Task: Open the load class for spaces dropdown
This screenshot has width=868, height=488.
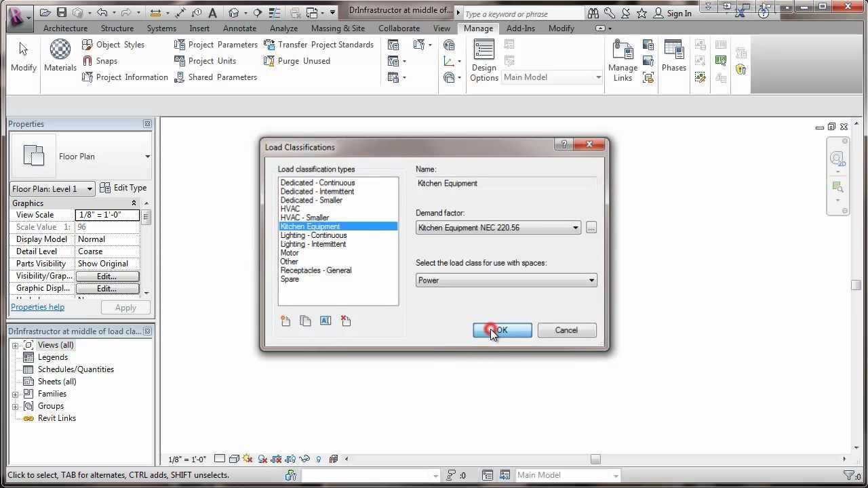Action: (x=507, y=281)
